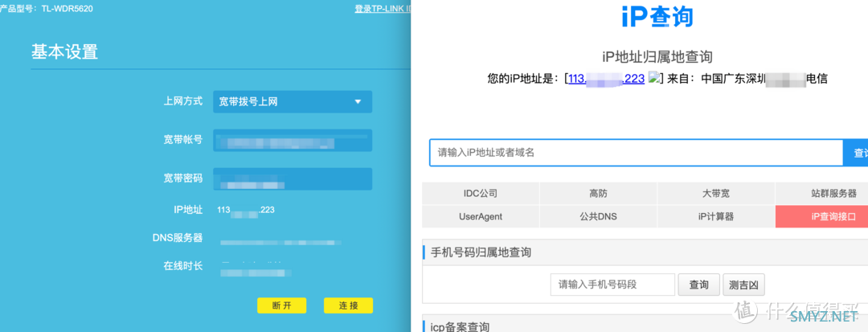Screen dimensions: 868x332
Task: Open the 大带宽 tab
Action: (x=716, y=193)
